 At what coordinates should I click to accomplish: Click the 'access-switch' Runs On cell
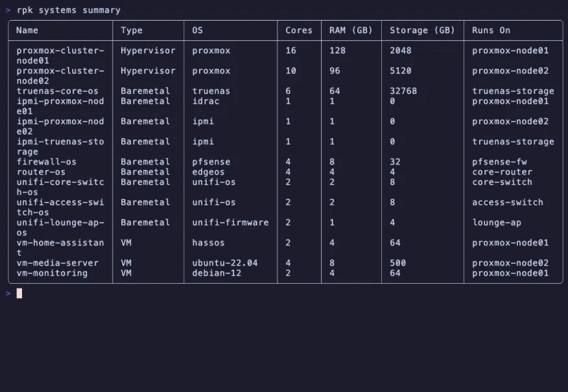pyautogui.click(x=508, y=202)
